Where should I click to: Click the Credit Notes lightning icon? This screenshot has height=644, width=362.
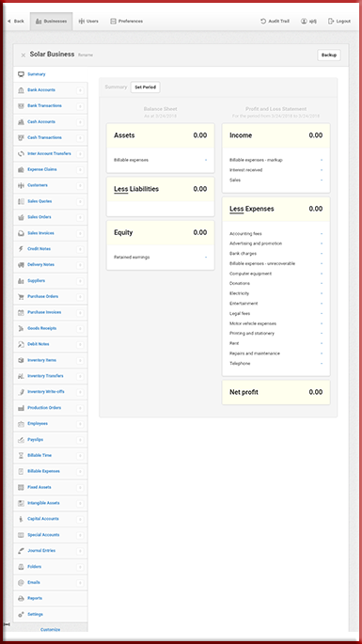(x=21, y=249)
